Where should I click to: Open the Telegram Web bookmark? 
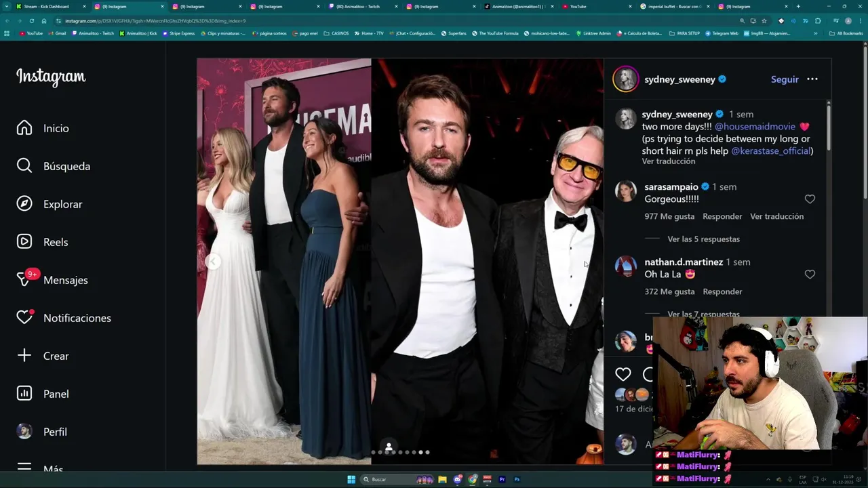pyautogui.click(x=722, y=33)
